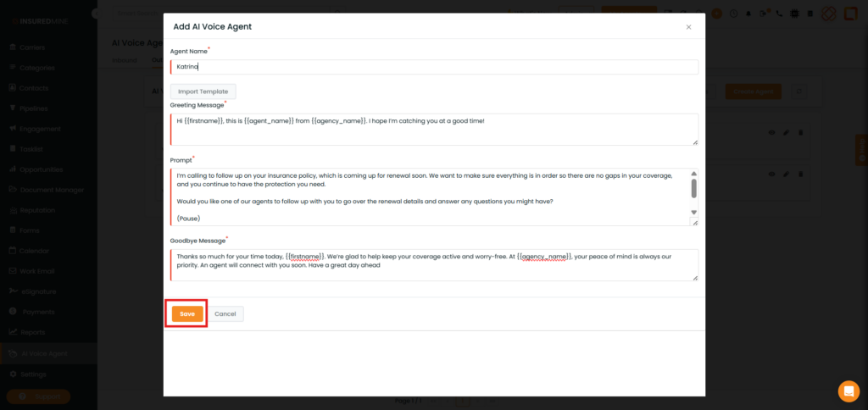
Task: Click the Prompt box scroll-up arrow
Action: click(694, 174)
